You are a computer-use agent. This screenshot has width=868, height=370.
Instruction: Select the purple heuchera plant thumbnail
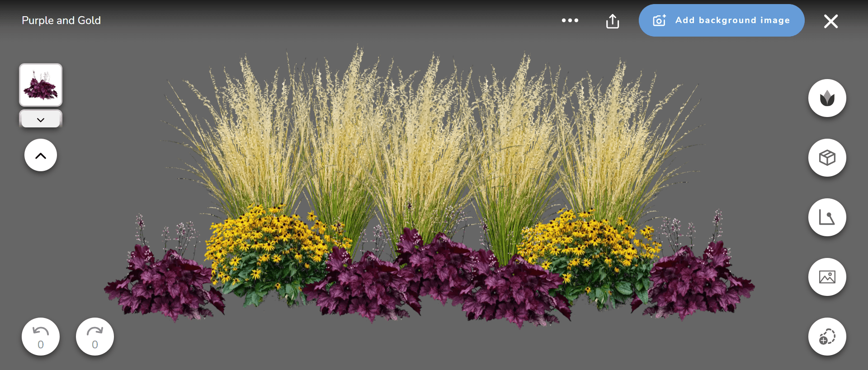(41, 85)
